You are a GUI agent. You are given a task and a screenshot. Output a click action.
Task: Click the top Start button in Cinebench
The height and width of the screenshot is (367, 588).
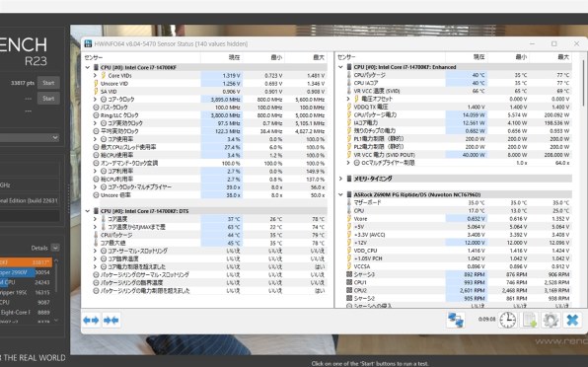pos(48,83)
